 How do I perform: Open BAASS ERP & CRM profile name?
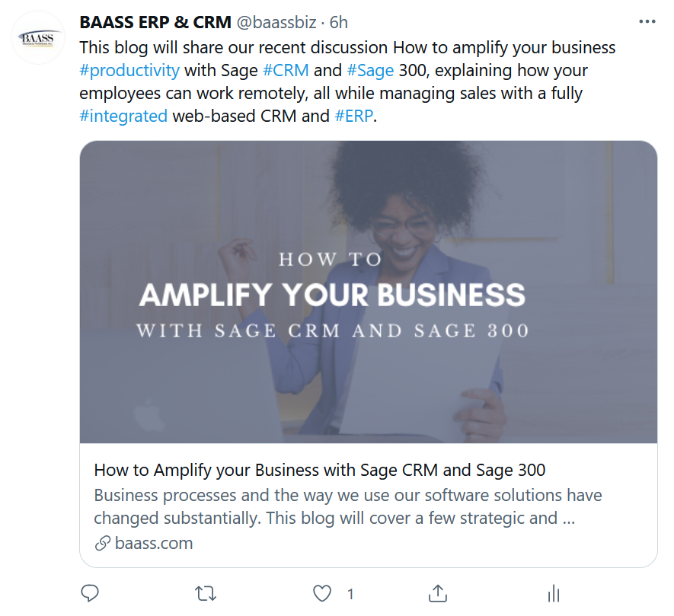tap(155, 22)
